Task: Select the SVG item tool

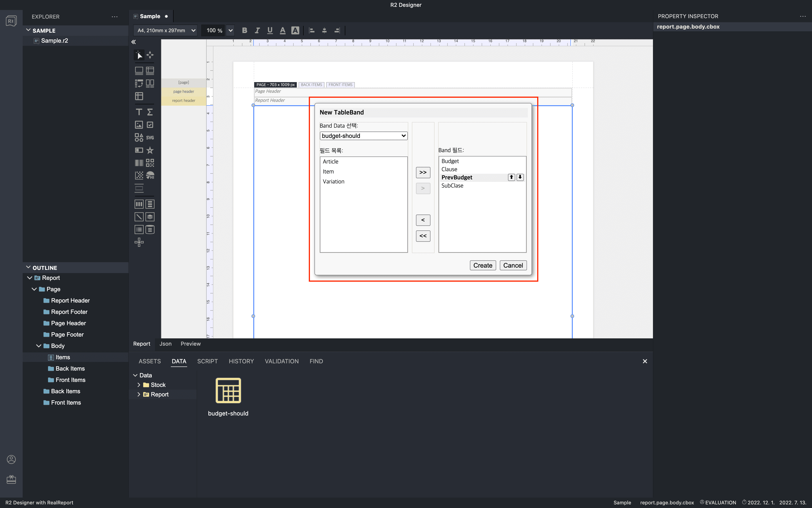Action: pyautogui.click(x=150, y=137)
